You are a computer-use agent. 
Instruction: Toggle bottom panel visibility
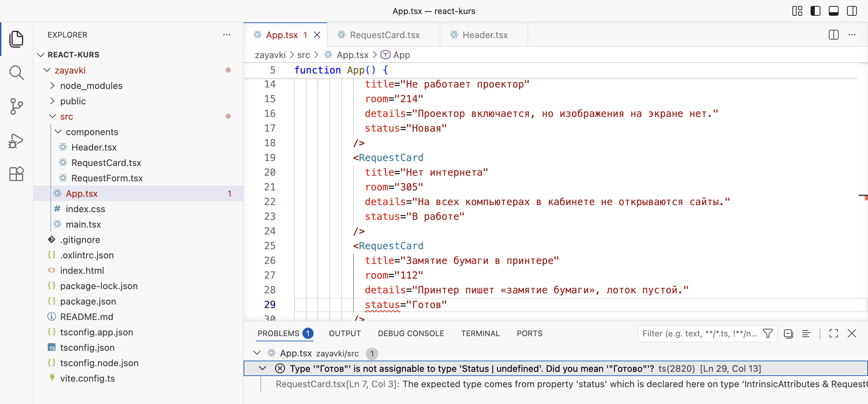(834, 11)
